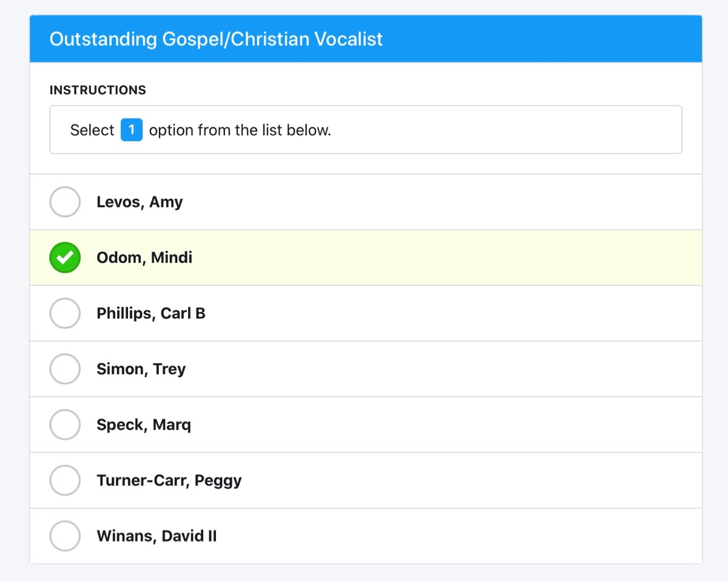Screen dimensions: 728x581
Task: Click the word Select in the instructions box
Action: pos(92,130)
